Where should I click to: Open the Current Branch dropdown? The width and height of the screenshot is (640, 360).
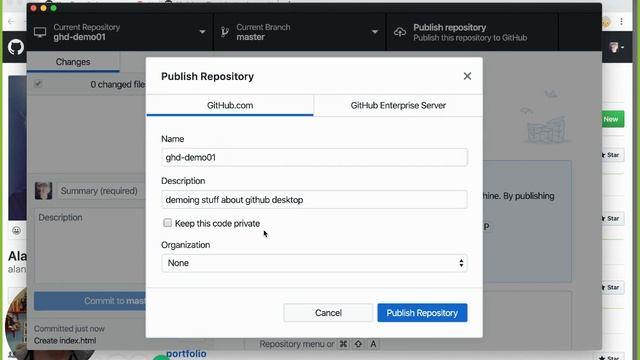tap(300, 32)
